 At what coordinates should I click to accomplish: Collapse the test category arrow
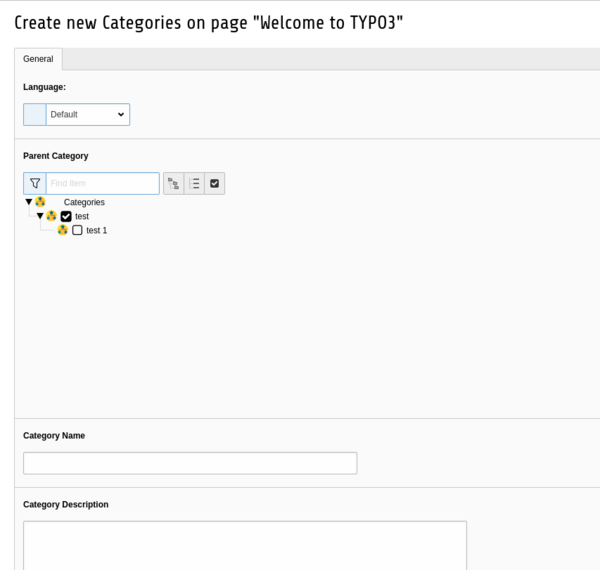pos(40,216)
